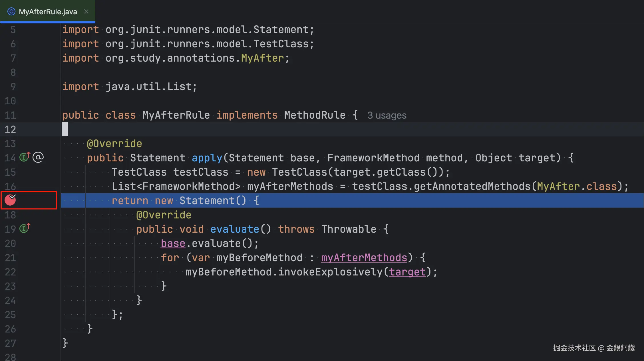Click line number 20 to add breakpoint

[10, 244]
